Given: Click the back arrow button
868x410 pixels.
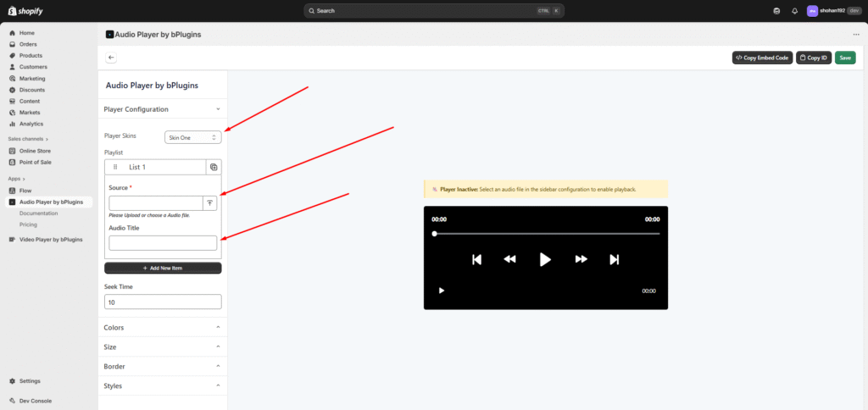Looking at the screenshot, I should coord(111,58).
